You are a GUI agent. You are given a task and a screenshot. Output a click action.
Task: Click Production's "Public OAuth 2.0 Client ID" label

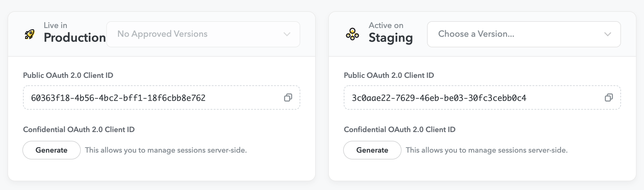coord(68,75)
